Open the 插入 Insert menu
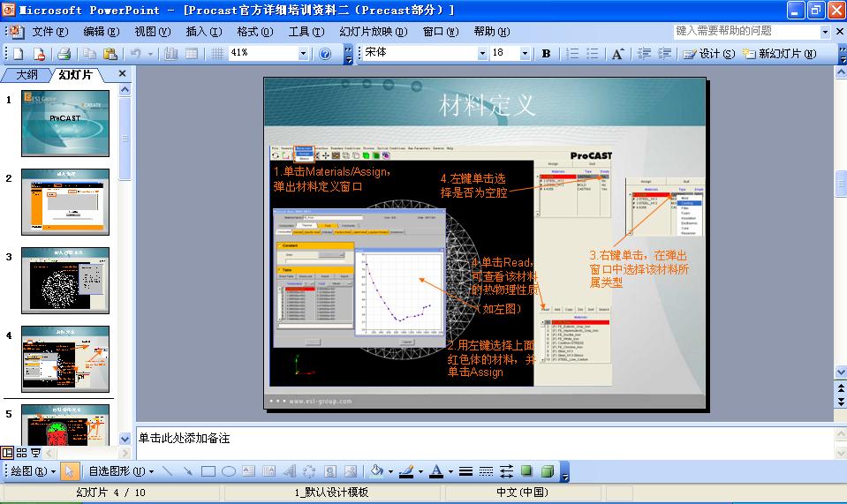Image resolution: width=847 pixels, height=504 pixels. (x=204, y=32)
